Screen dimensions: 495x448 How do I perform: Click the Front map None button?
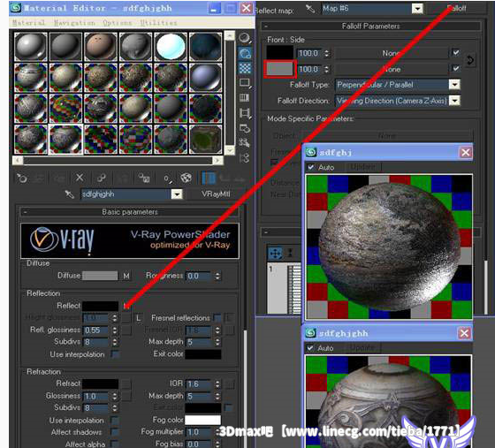click(x=392, y=53)
